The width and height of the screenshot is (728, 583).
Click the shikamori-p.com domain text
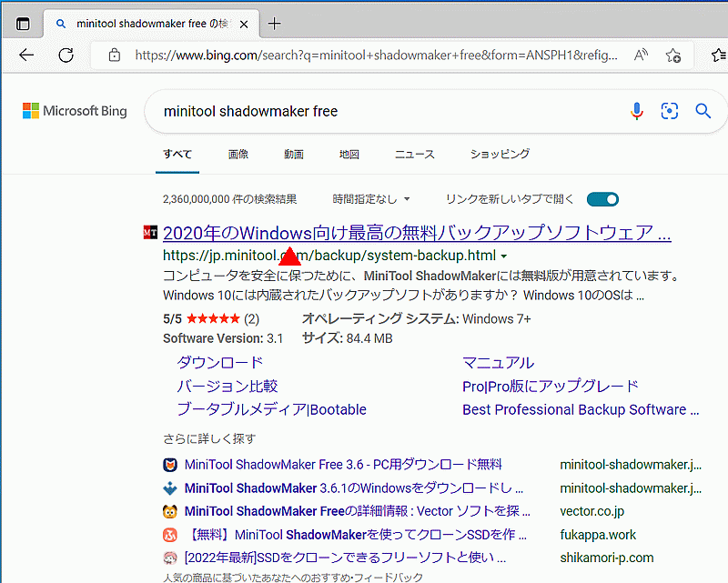coord(607,558)
